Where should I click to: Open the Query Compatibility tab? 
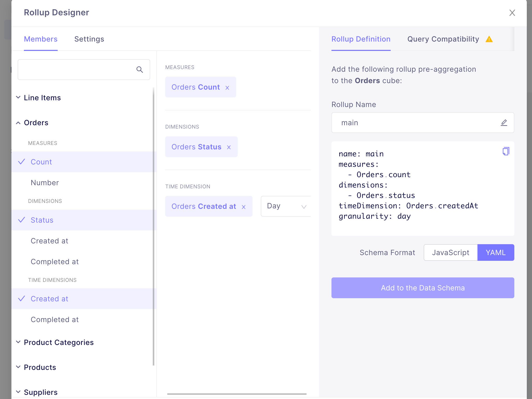443,39
